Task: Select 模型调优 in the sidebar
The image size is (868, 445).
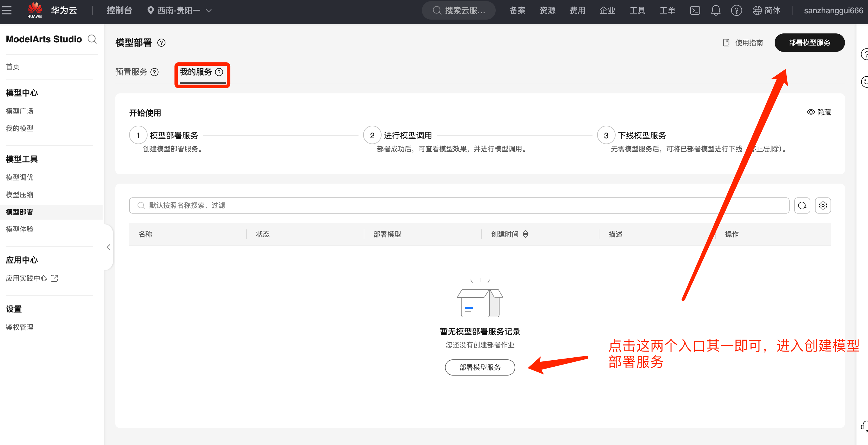Action: coord(20,177)
